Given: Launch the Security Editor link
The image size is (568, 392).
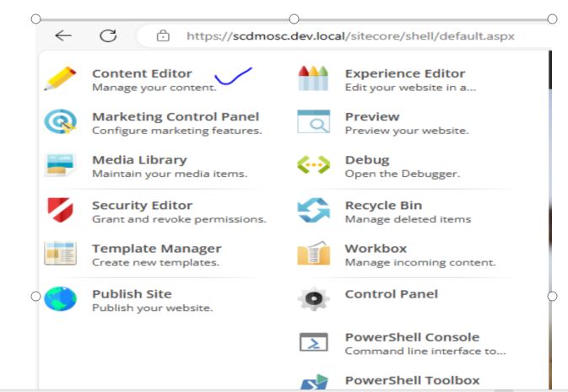Looking at the screenshot, I should tap(142, 205).
